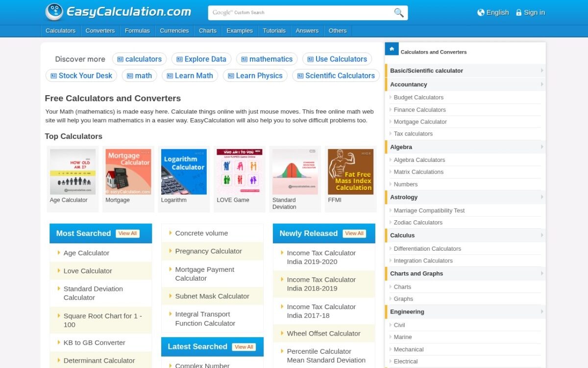The image size is (588, 368).
Task: Open Concrete volume link
Action: pos(201,234)
